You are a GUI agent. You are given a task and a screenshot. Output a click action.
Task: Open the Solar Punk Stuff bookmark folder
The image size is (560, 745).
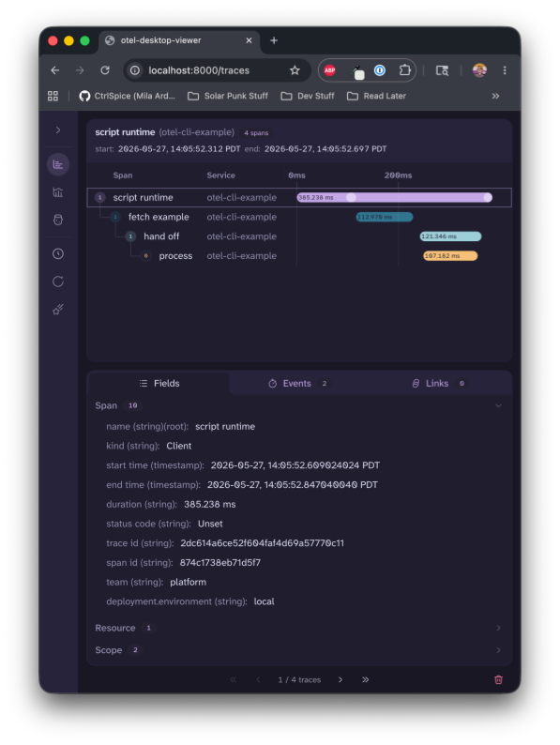click(x=228, y=96)
